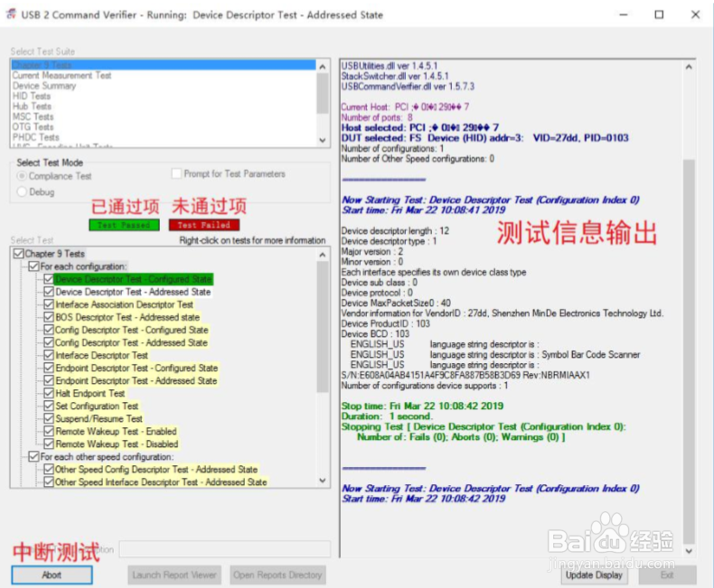Click output log scroll down arrow

click(x=689, y=551)
